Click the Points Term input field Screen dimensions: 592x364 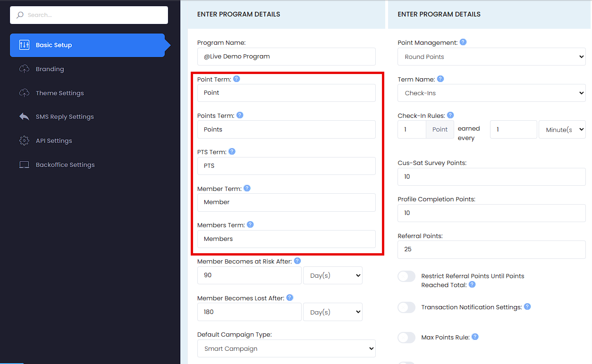click(x=287, y=130)
